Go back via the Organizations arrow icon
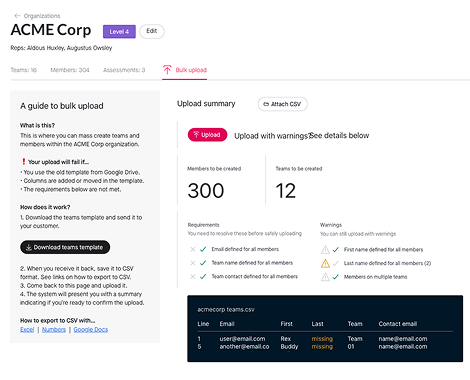The image size is (470, 380). click(x=17, y=16)
